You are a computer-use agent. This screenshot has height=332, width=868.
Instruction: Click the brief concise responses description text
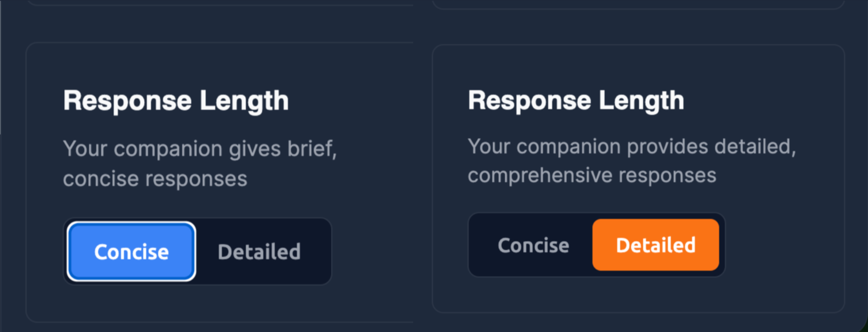[200, 163]
